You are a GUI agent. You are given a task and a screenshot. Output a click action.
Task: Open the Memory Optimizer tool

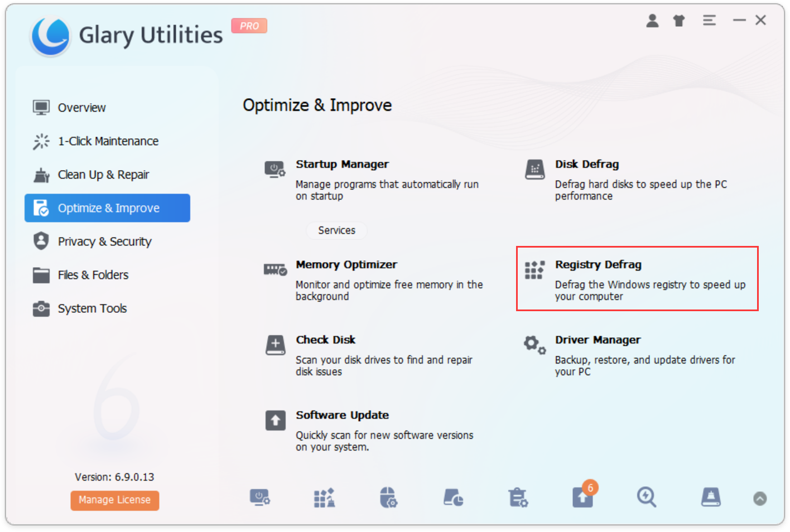(x=346, y=265)
